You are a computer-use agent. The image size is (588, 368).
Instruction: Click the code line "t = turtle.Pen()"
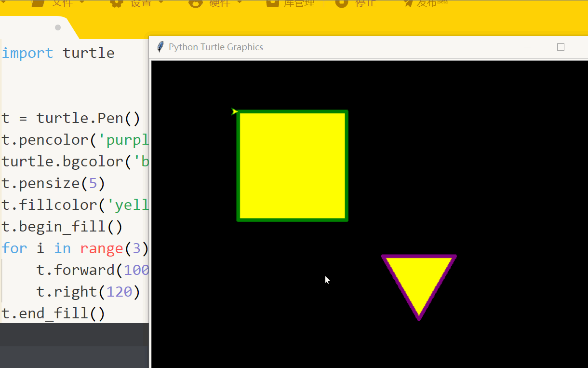pos(71,118)
